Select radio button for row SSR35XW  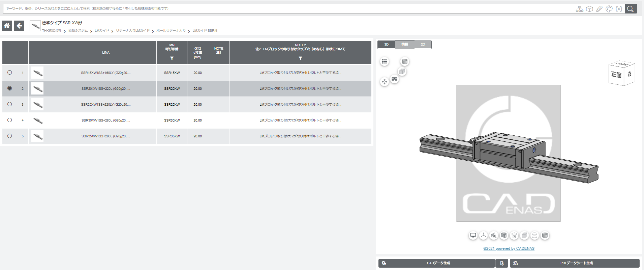click(x=9, y=136)
